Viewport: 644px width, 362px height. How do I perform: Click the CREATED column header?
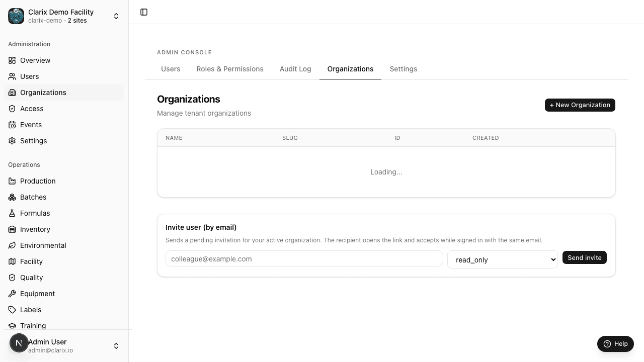[486, 138]
